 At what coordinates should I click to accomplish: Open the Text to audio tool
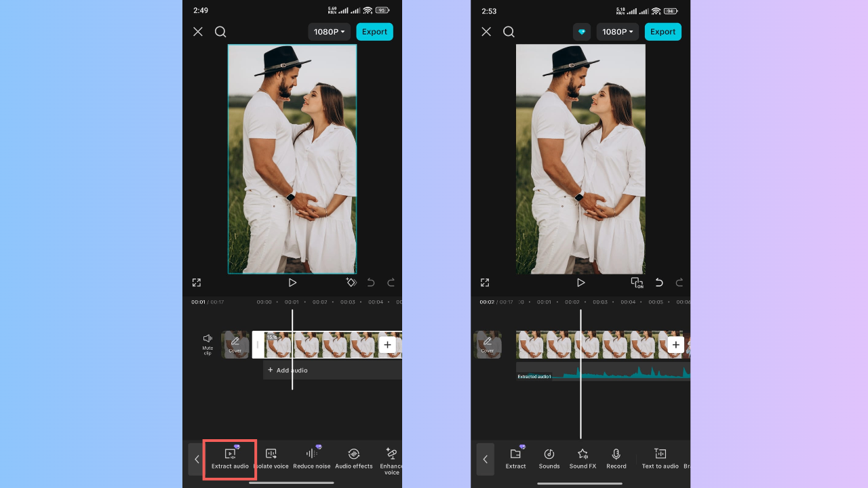click(660, 459)
